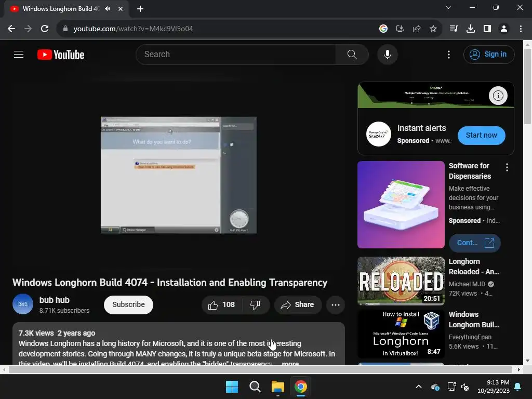Dislike the video with thumbs down

(x=256, y=304)
